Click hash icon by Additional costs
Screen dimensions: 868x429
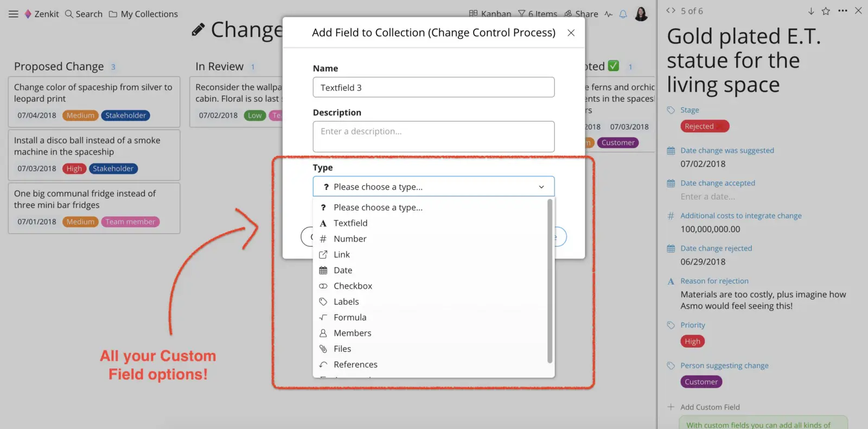[671, 216]
